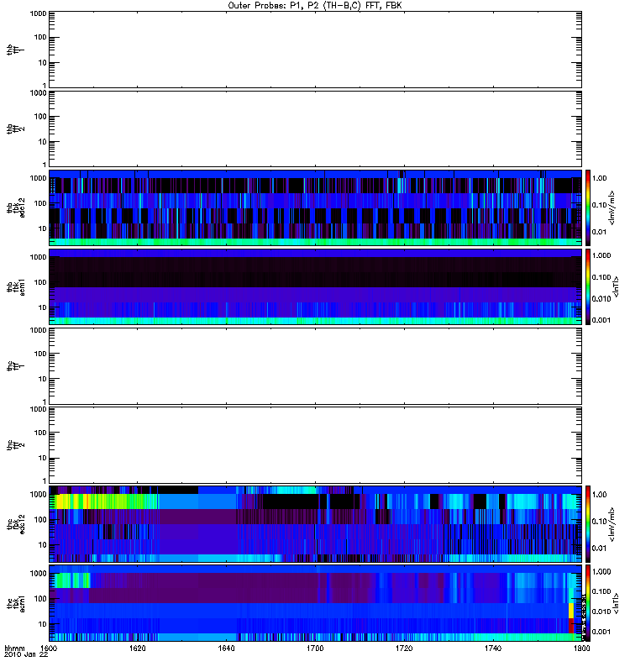Image resolution: width=630 pixels, height=672 pixels.
Task: Click the <|mV/m|> units label of thc edc12 colorbar
Action: coord(612,523)
